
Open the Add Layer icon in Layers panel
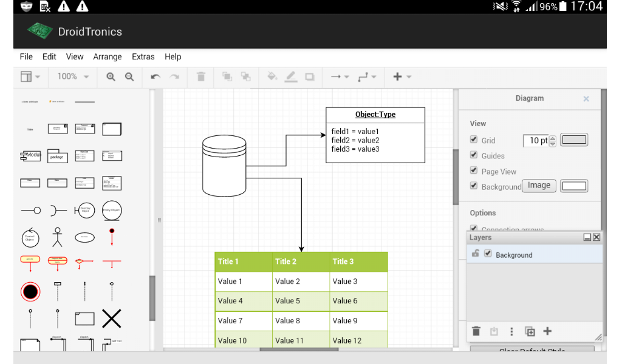[x=547, y=331]
